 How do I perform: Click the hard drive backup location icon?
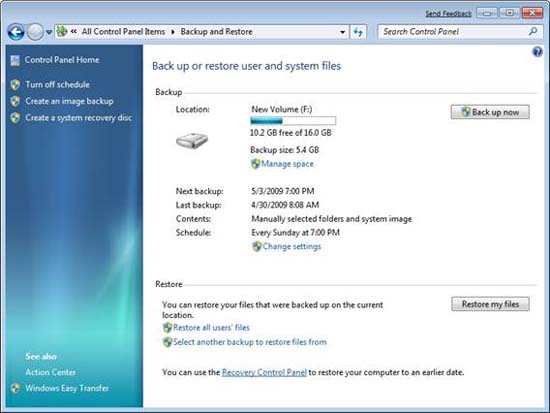point(192,141)
